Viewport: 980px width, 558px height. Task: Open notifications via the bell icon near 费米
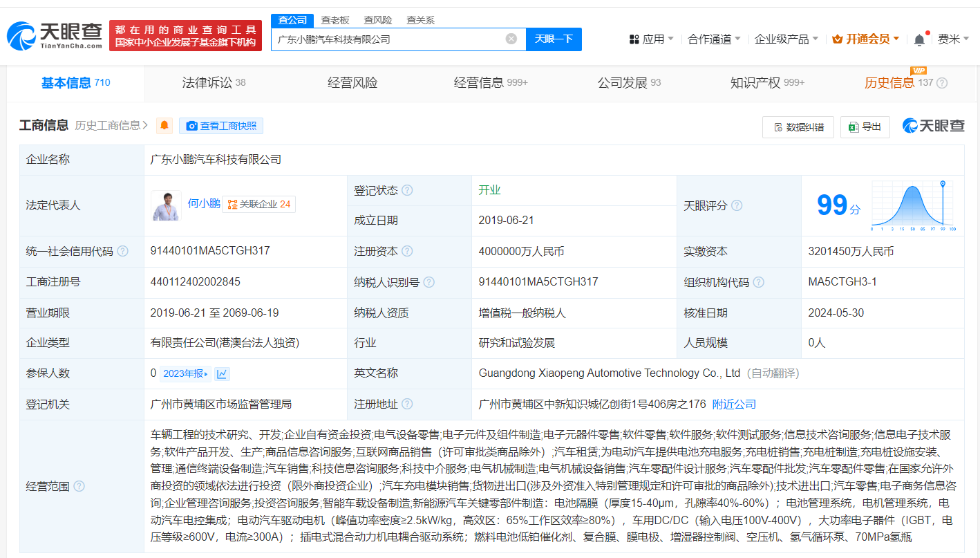(918, 39)
